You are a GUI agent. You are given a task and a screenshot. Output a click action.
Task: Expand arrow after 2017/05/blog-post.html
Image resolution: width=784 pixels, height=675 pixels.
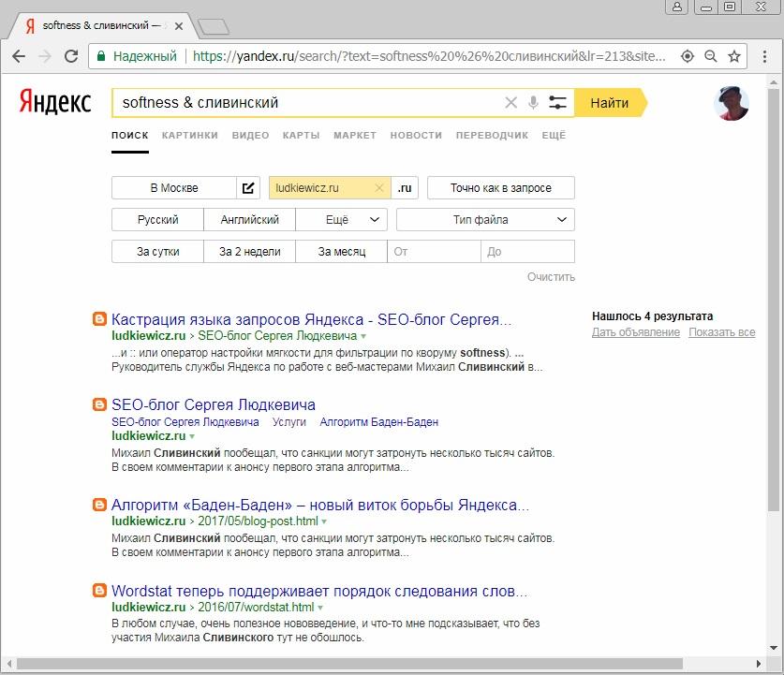pos(324,521)
